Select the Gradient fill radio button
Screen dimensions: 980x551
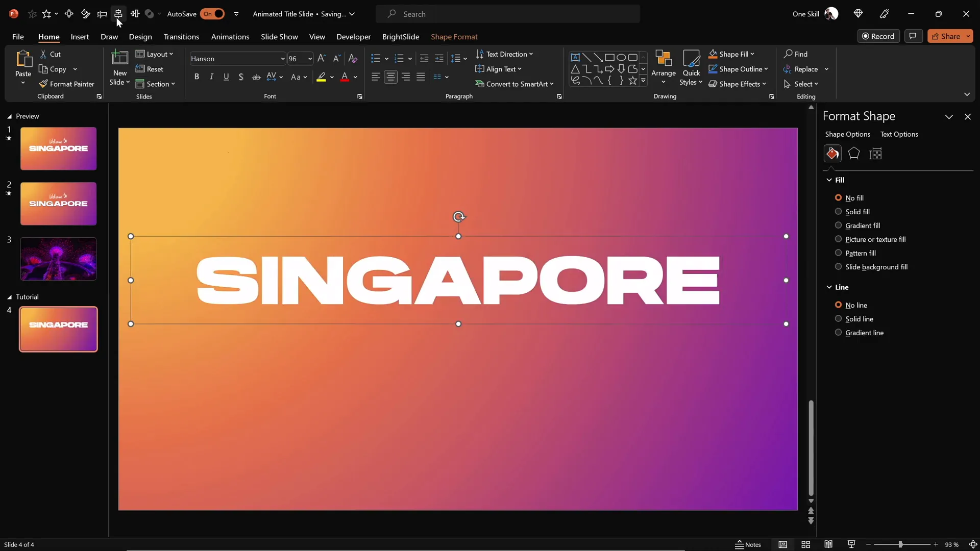839,225
